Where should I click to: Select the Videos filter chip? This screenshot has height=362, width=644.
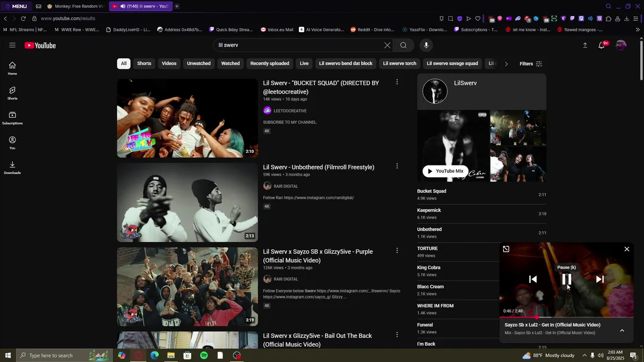pyautogui.click(x=169, y=63)
